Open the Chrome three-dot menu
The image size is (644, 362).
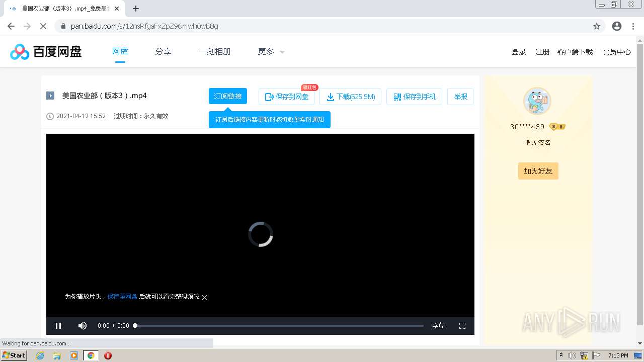click(x=633, y=26)
